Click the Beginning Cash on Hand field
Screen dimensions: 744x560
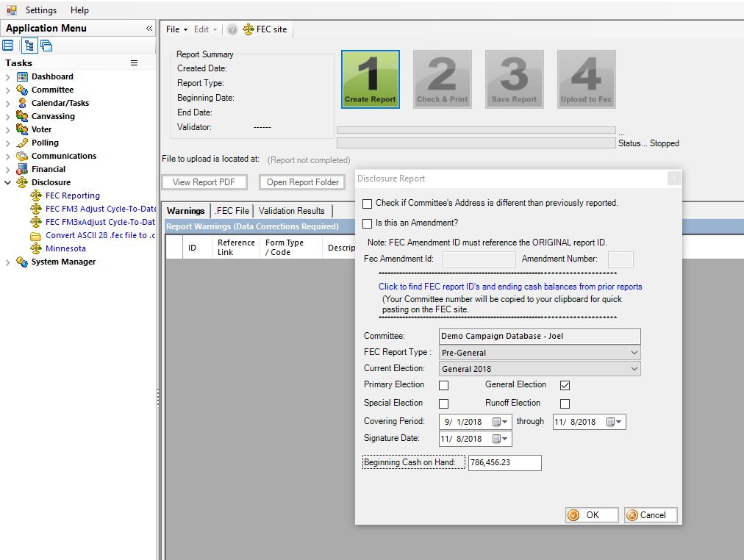[x=504, y=463]
